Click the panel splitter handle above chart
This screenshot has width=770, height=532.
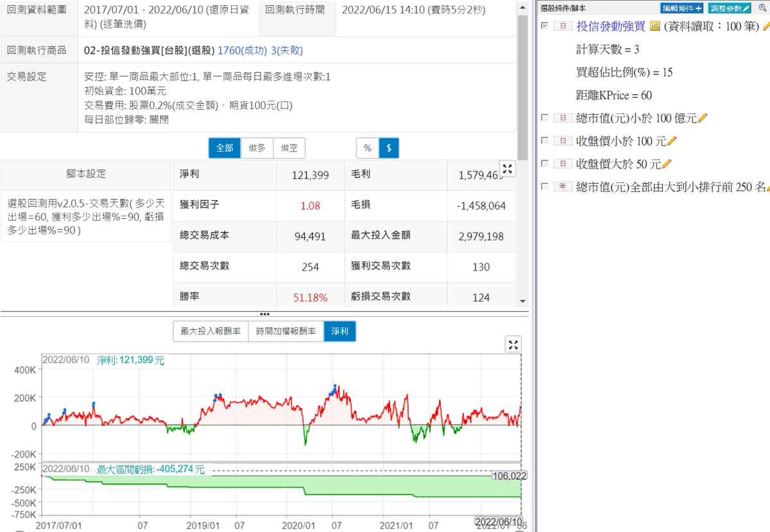[264, 314]
